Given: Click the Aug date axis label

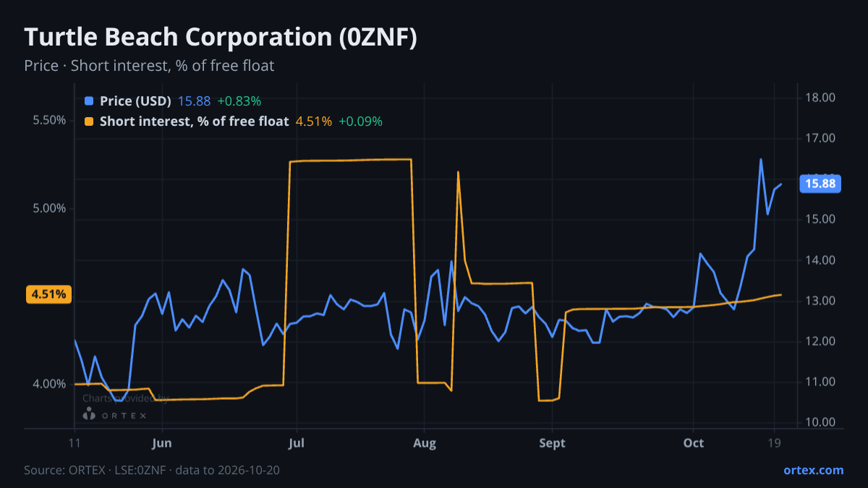Looking at the screenshot, I should [x=425, y=443].
